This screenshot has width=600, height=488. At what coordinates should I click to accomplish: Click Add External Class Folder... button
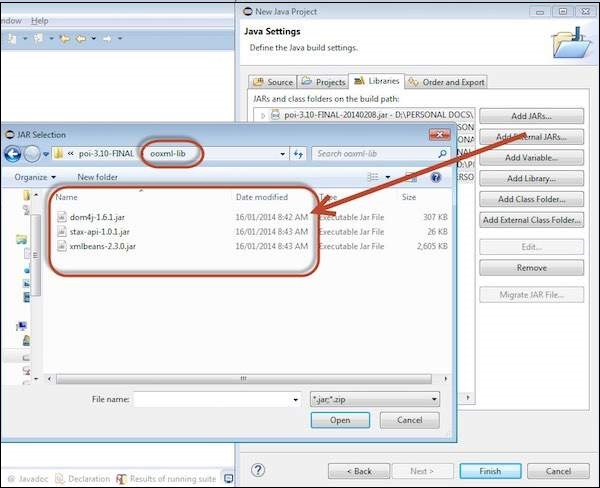pyautogui.click(x=532, y=220)
